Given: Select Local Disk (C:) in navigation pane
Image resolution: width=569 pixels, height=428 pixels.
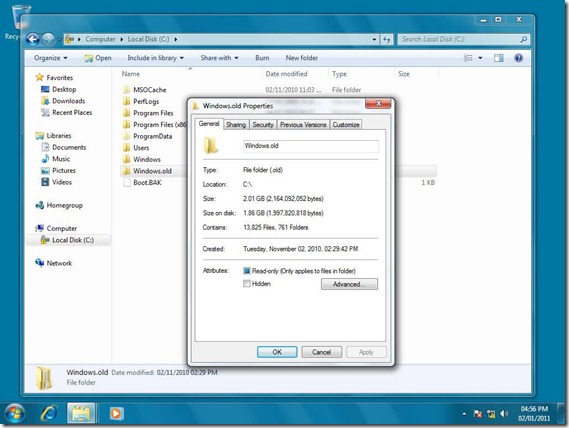Looking at the screenshot, I should point(67,240).
